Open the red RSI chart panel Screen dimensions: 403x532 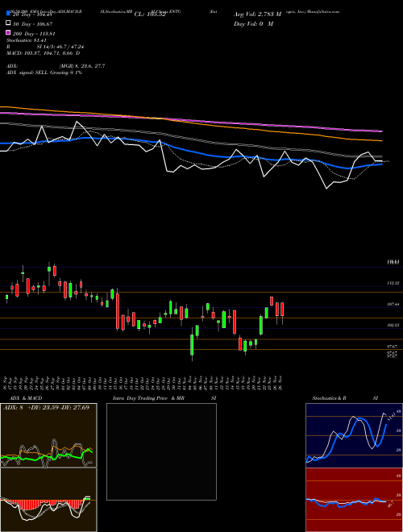click(x=354, y=500)
